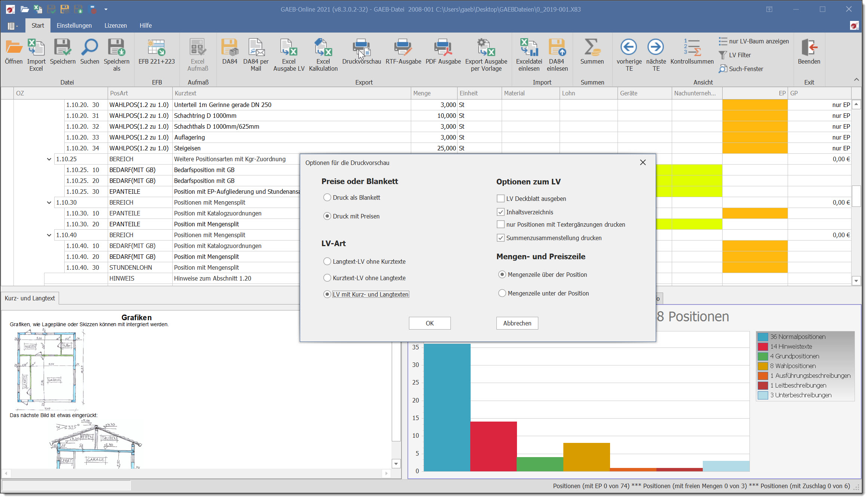Screen dimensions: 868x499
Task: Open the Einstellungen ribbon tab
Action: pyautogui.click(x=74, y=25)
